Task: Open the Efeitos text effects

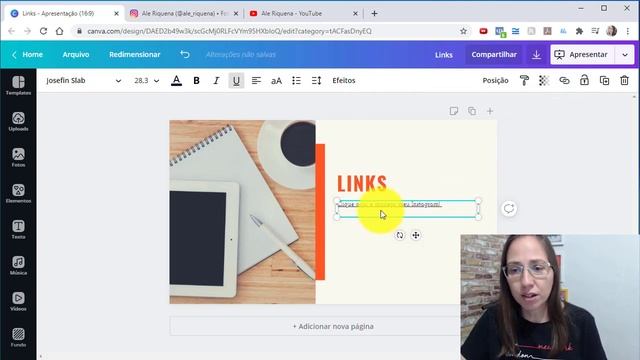Action: pos(344,80)
